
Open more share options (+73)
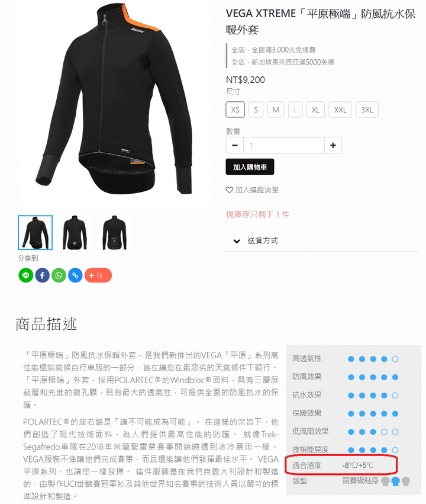(x=98, y=275)
